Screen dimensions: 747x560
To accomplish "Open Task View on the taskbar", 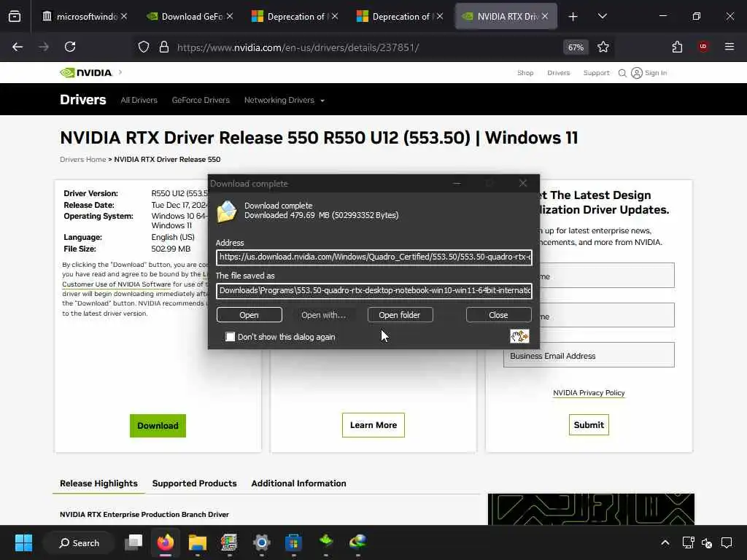I will [x=133, y=542].
